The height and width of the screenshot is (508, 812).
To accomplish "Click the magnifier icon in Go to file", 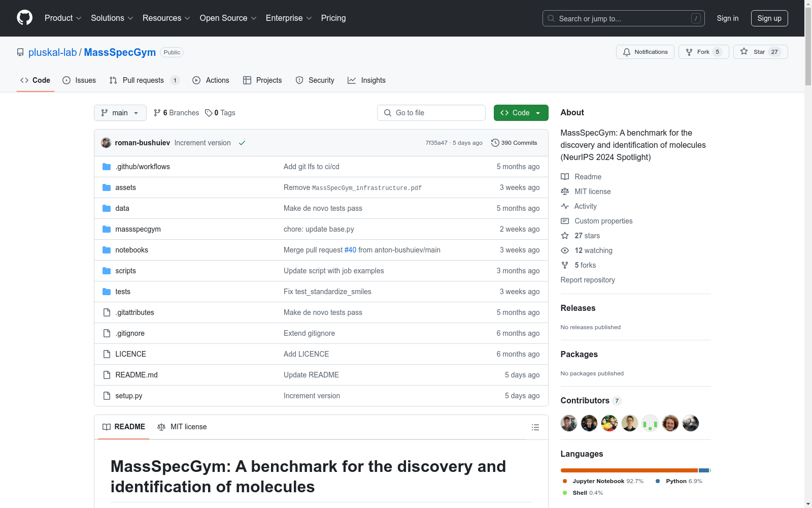I will coord(388,113).
